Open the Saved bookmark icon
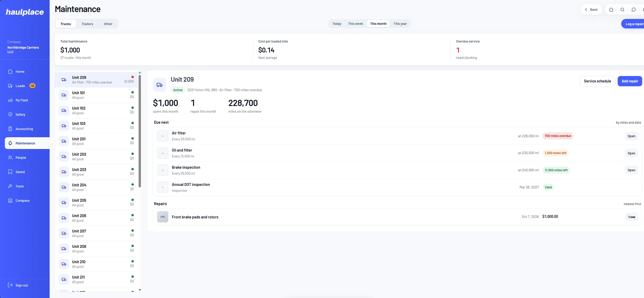The width and height of the screenshot is (644, 298). pos(10,172)
